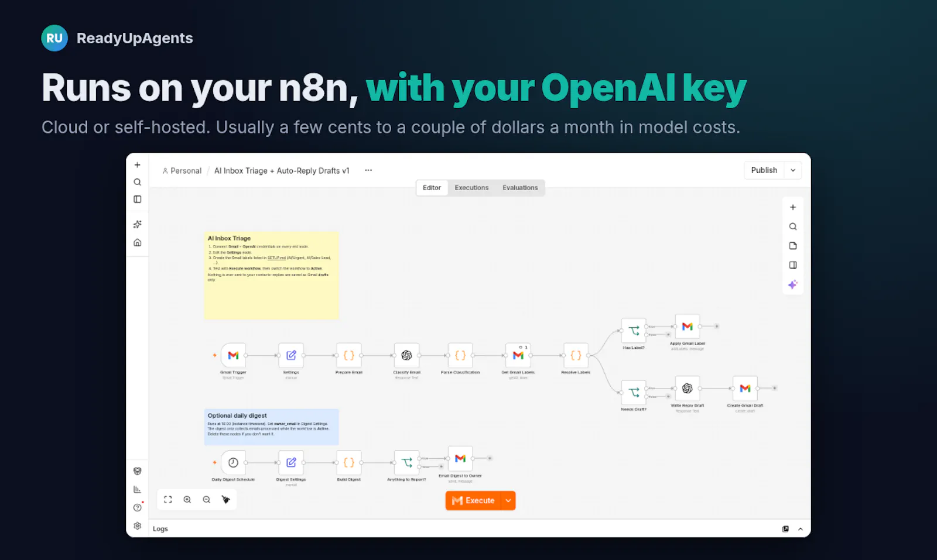
Task: Open the Execute button dropdown arrow
Action: pos(508,500)
